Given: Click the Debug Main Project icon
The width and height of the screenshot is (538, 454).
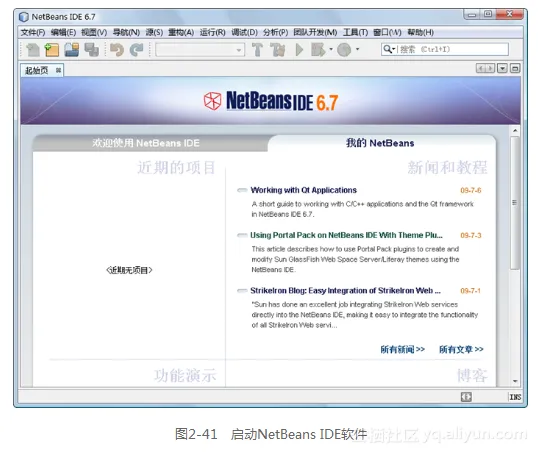Looking at the screenshot, I should click(318, 50).
